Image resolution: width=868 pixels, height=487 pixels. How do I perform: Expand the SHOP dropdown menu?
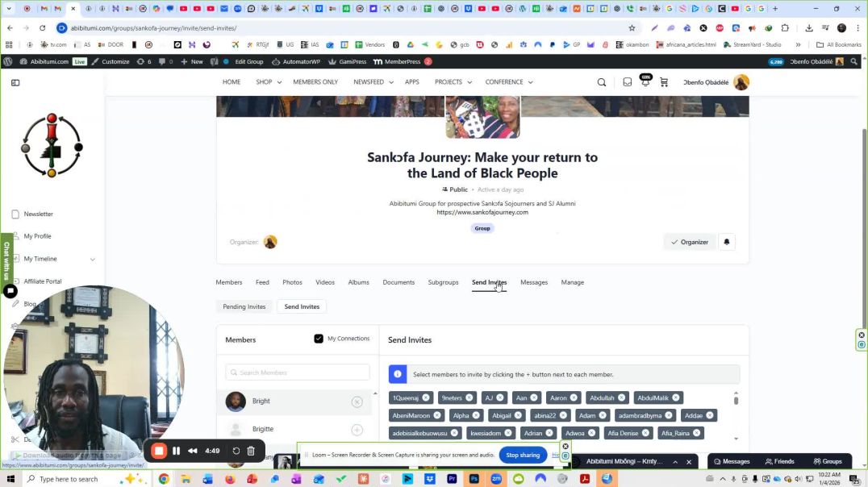(x=267, y=81)
